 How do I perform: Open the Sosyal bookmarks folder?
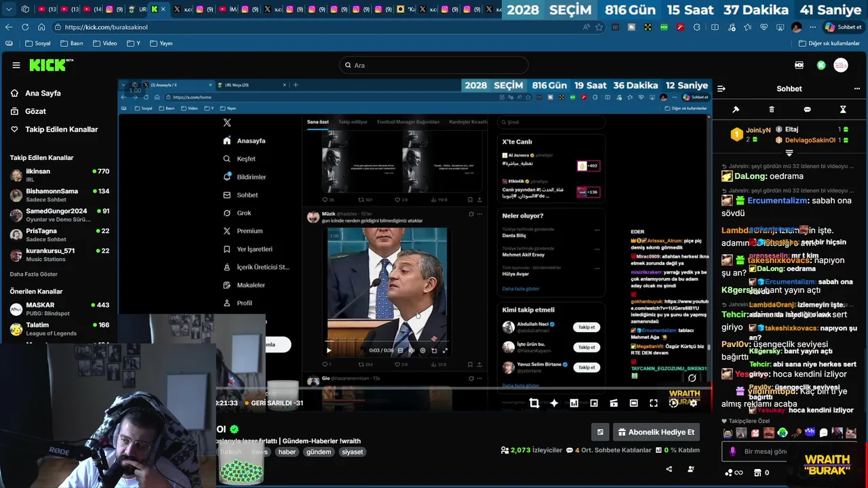coord(38,43)
